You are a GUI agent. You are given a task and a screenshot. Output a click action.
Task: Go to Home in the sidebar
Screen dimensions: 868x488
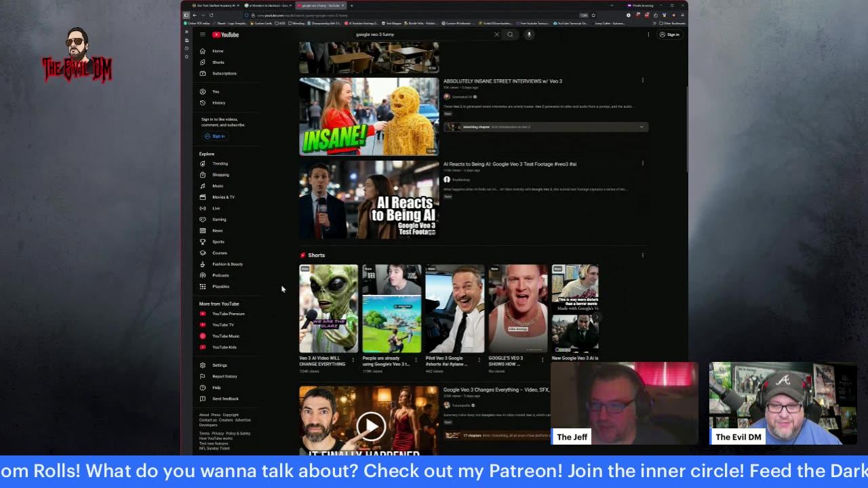(217, 51)
